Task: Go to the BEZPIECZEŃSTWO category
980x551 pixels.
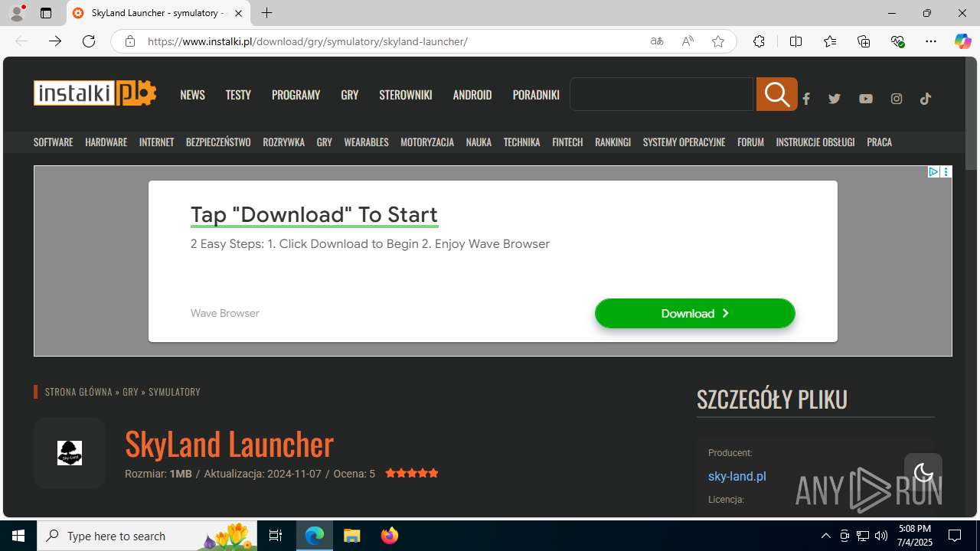Action: pyautogui.click(x=218, y=142)
